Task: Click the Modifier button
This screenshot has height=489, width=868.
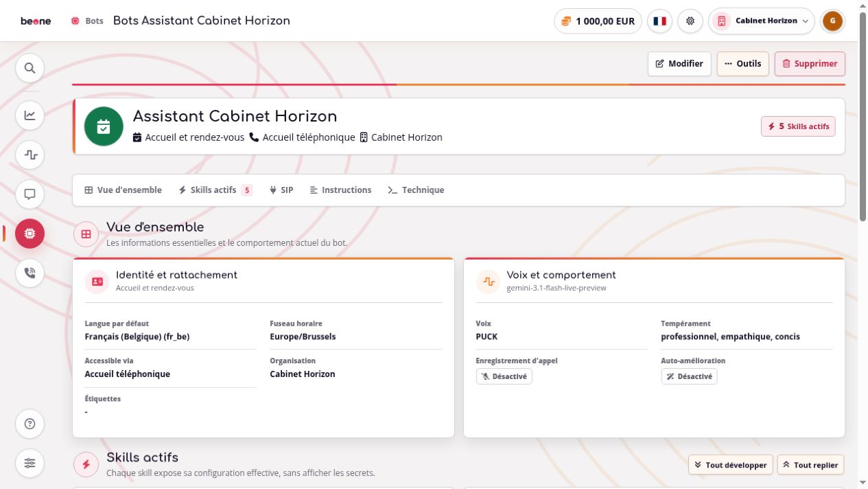Action: [x=679, y=64]
